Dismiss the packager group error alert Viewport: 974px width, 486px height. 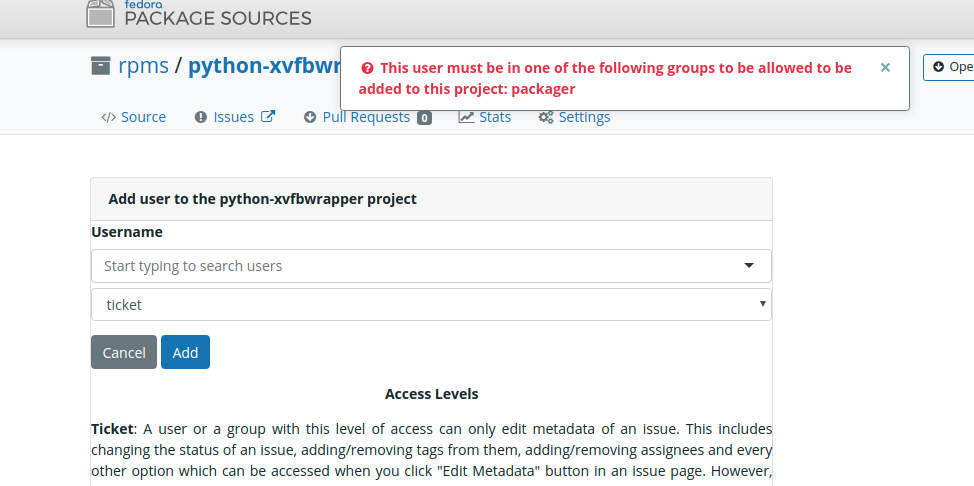click(885, 68)
